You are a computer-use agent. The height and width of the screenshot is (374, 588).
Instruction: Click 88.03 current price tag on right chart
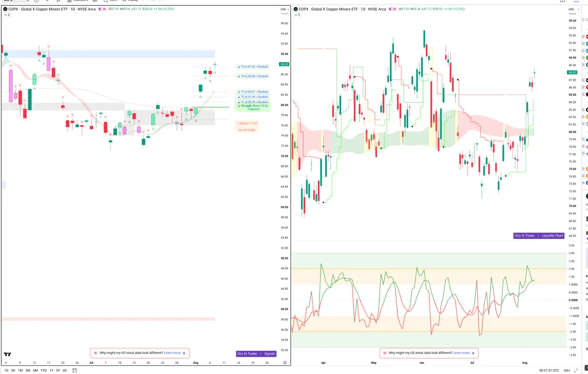pos(572,72)
